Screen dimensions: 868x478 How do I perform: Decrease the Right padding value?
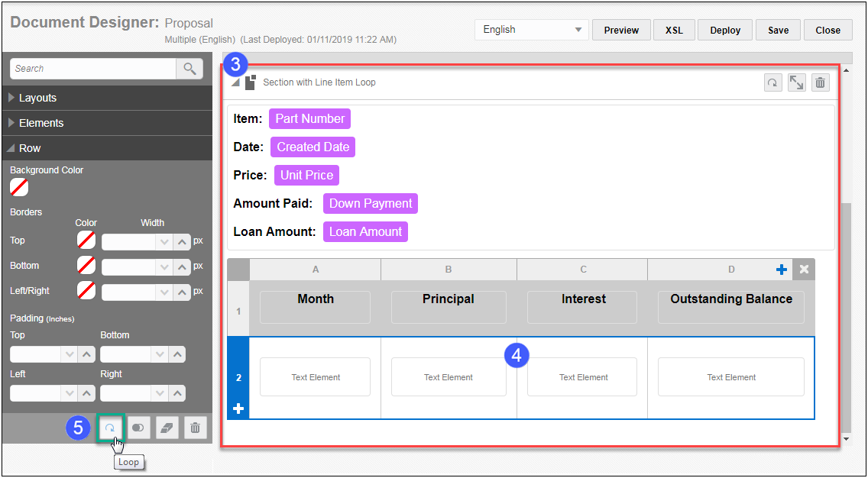(160, 393)
